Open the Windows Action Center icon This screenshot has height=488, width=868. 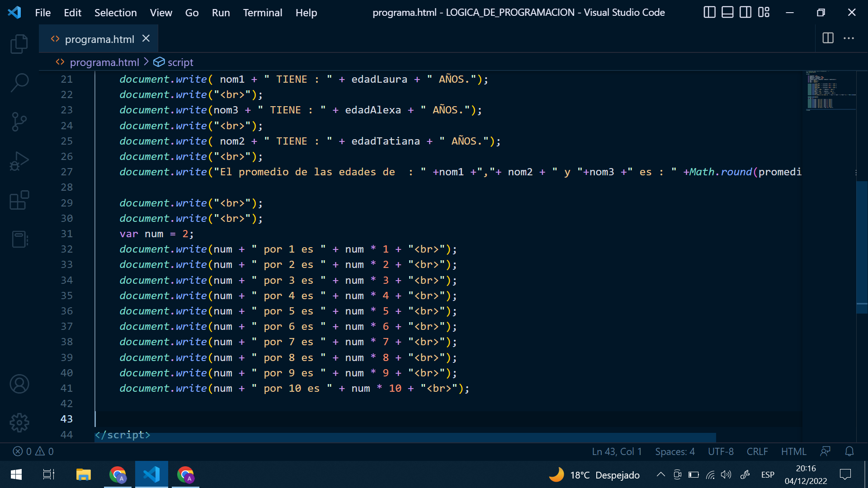845,474
